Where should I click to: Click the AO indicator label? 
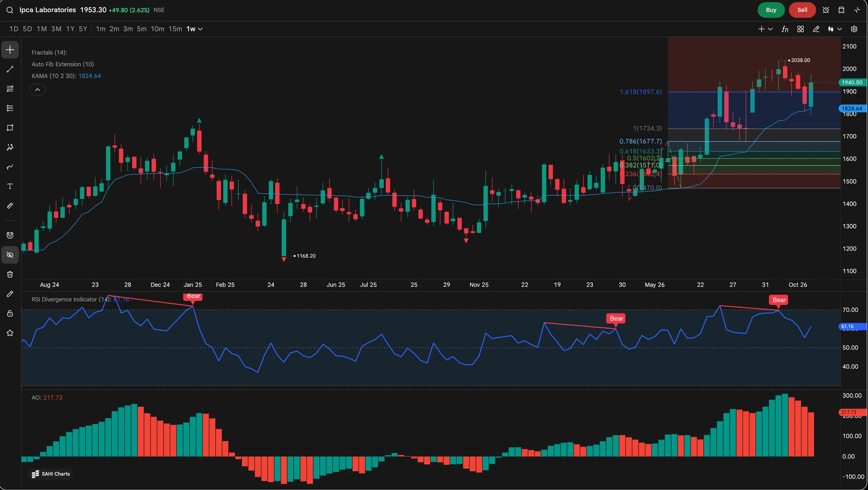point(36,397)
